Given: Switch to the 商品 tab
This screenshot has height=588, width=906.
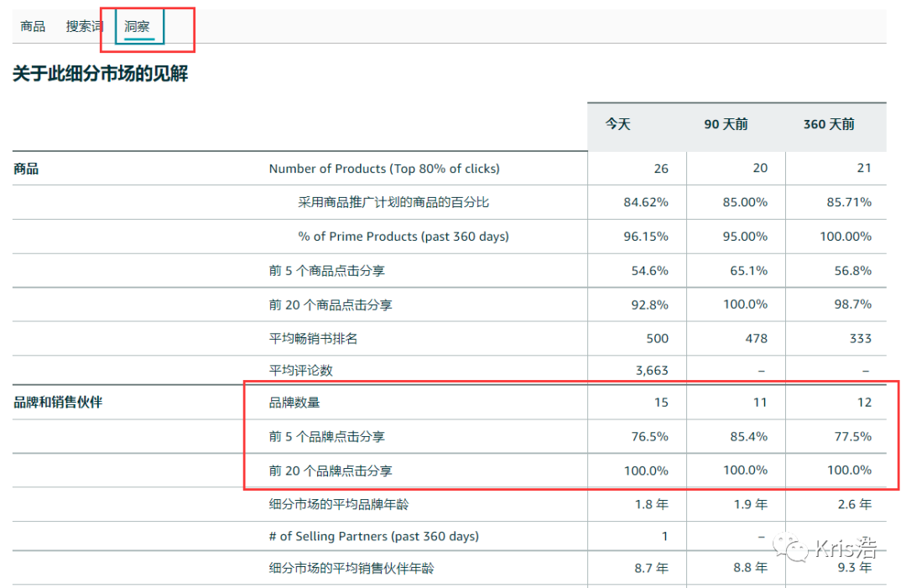Looking at the screenshot, I should click(x=33, y=27).
